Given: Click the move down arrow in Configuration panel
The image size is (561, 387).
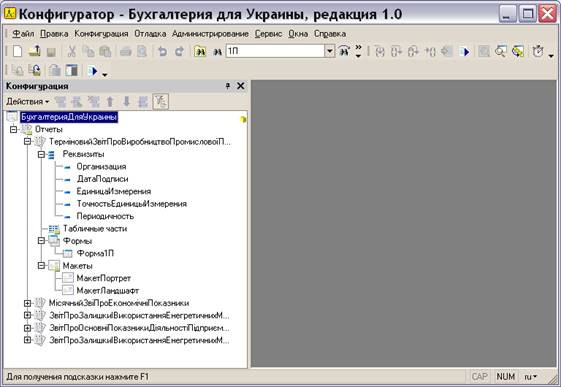Looking at the screenshot, I should [126, 102].
